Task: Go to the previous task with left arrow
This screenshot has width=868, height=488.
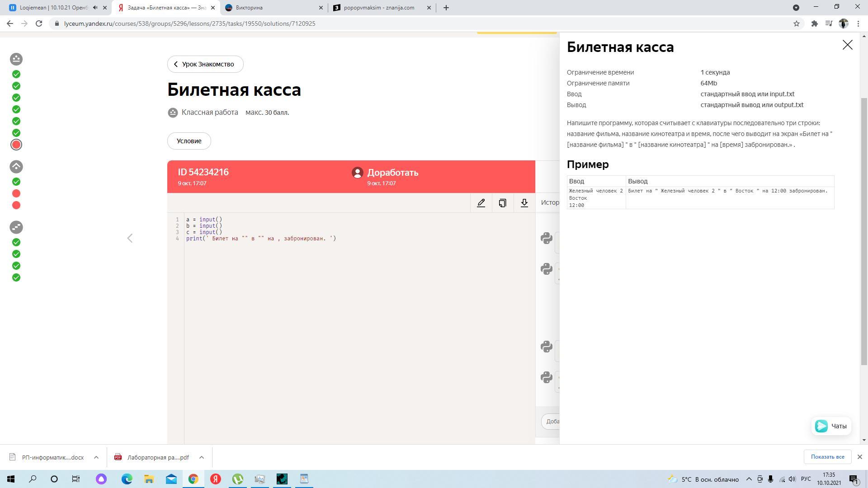Action: [x=130, y=238]
